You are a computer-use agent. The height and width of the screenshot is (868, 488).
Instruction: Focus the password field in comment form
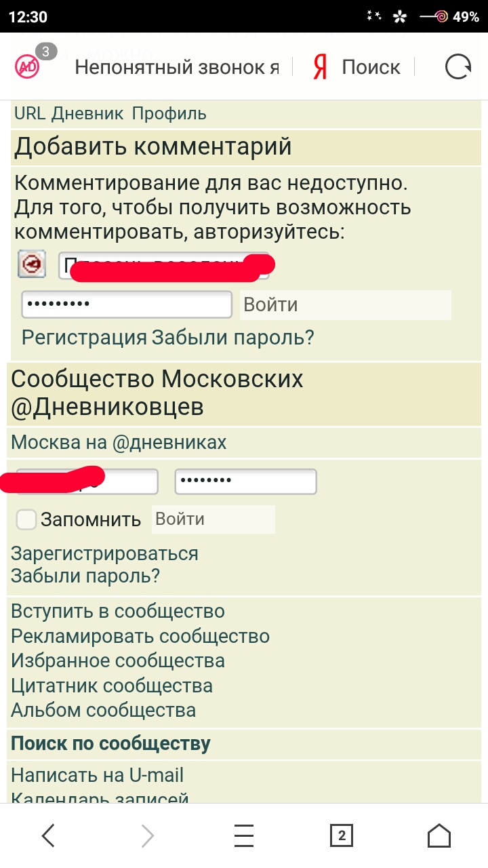127,304
